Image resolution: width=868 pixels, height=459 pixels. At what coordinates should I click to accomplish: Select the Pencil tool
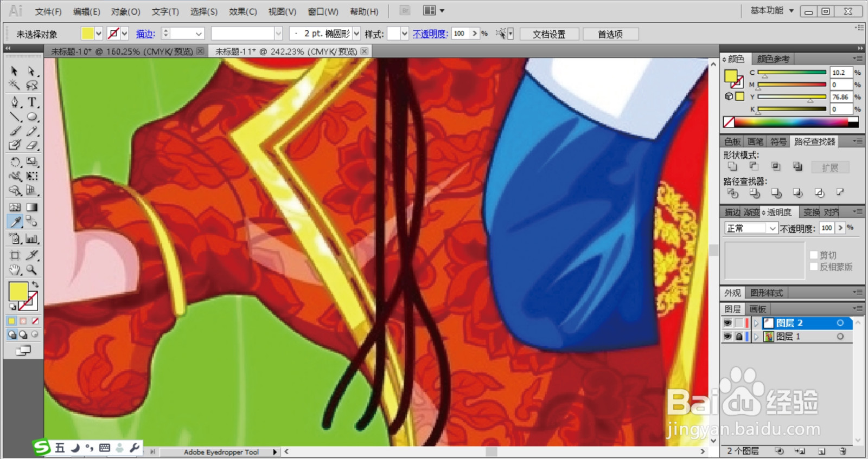[x=32, y=131]
